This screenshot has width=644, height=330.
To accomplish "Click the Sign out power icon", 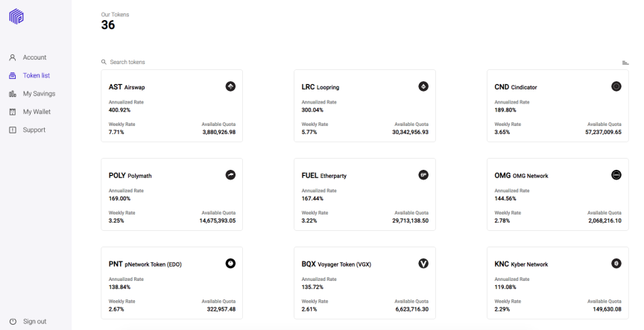I will [x=13, y=321].
